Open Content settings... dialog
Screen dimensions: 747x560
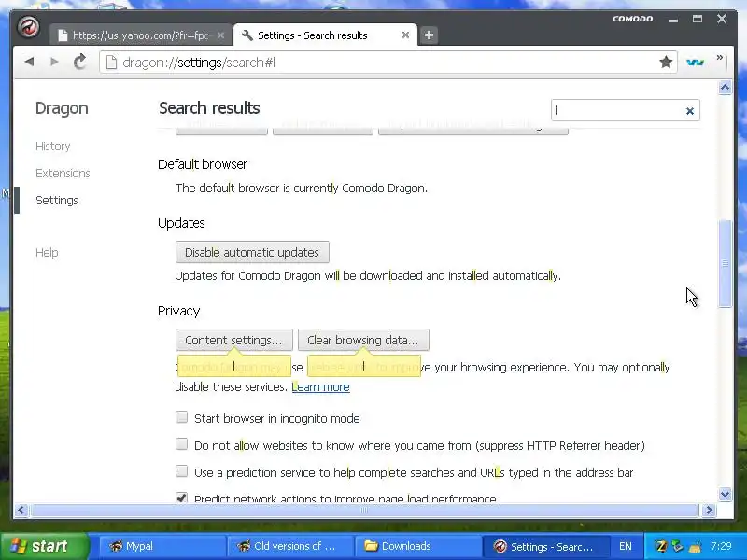pyautogui.click(x=234, y=340)
